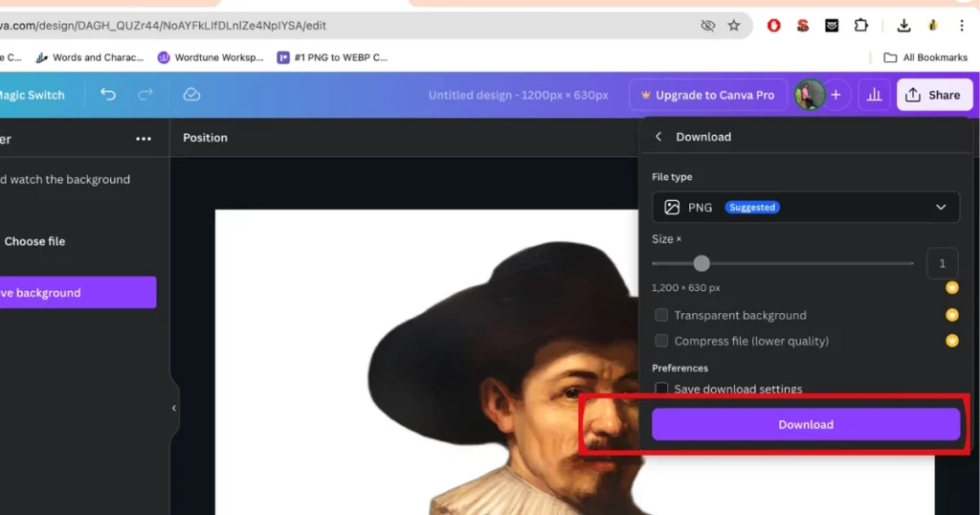Screen dimensions: 980x515
Task: Open the Words and Charac... bookmark
Action: coord(89,57)
